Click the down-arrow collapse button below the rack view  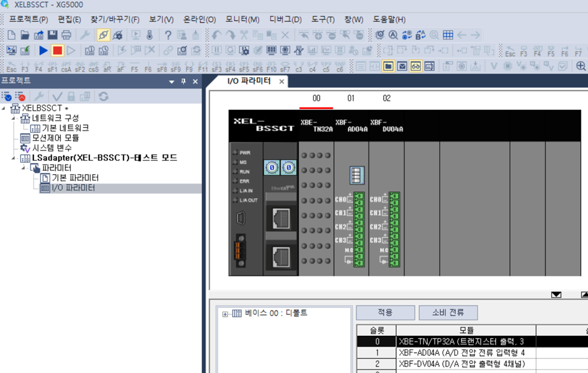coord(556,295)
